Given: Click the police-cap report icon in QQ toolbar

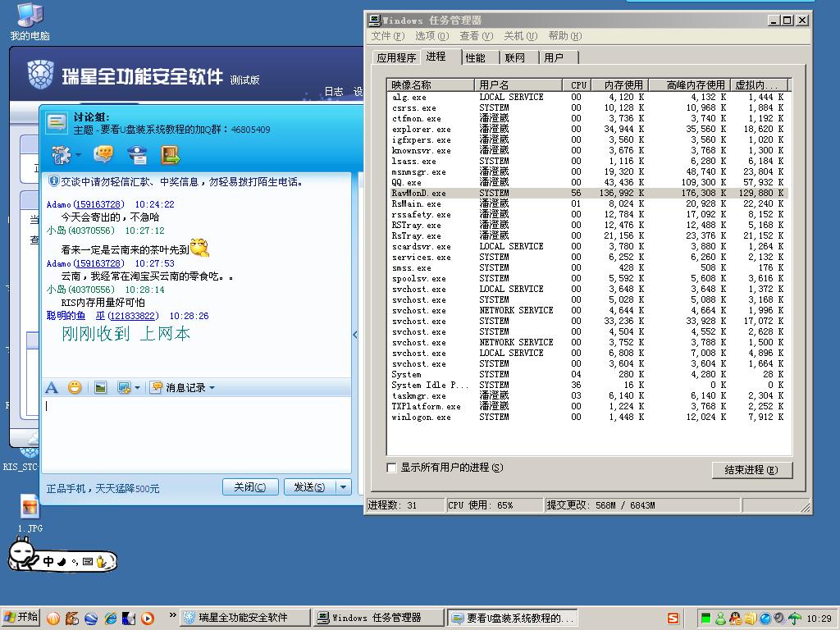Looking at the screenshot, I should point(137,155).
